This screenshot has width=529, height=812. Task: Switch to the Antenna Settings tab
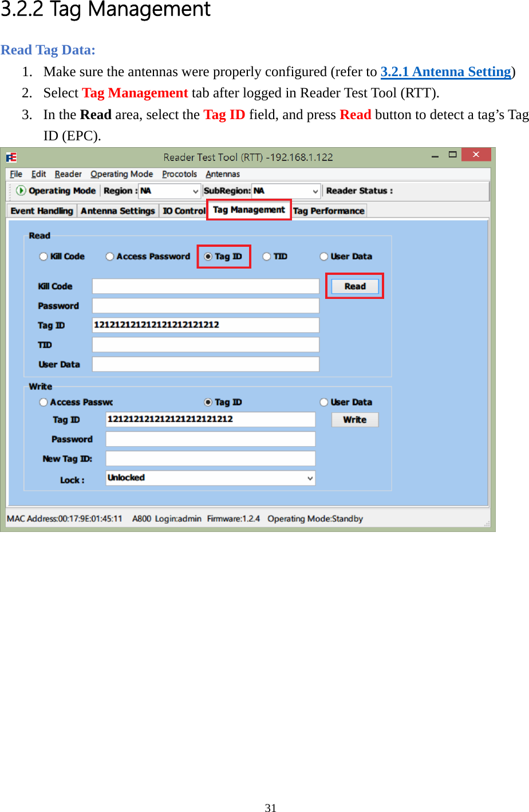(x=117, y=210)
